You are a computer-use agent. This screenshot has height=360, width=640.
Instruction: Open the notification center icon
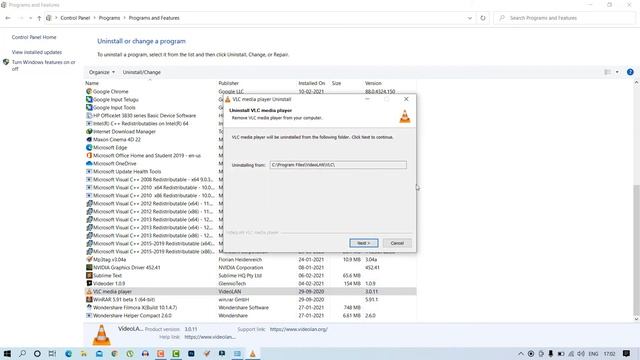pos(627,353)
